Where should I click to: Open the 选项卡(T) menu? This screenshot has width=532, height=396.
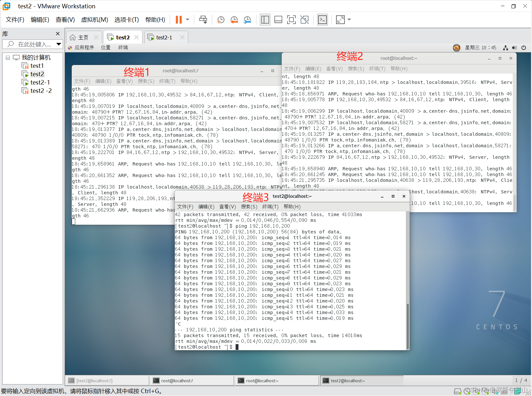[x=127, y=20]
